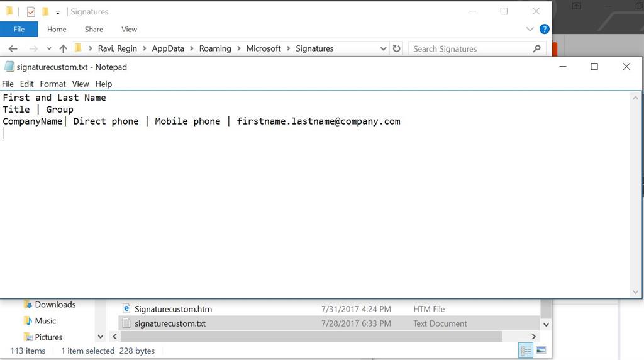Refresh the Signatures folder

click(396, 48)
